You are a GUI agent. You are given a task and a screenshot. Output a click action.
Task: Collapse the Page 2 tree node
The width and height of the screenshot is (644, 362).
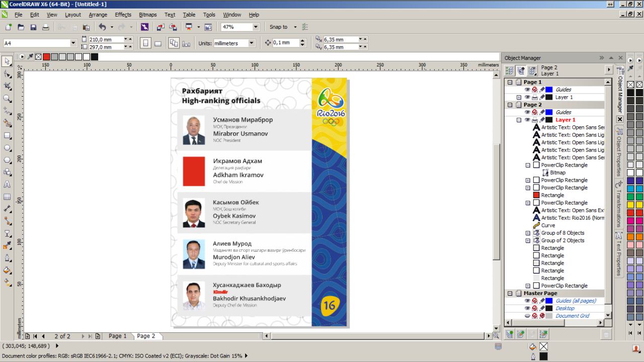pyautogui.click(x=510, y=105)
